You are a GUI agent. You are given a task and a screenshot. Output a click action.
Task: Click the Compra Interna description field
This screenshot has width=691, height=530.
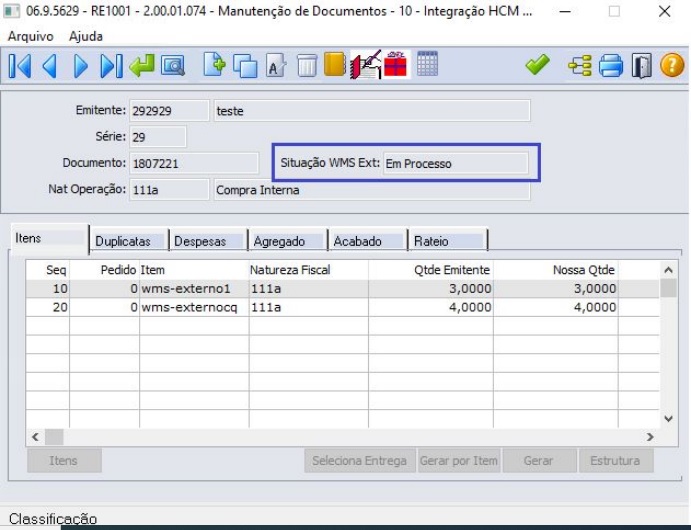tap(372, 190)
